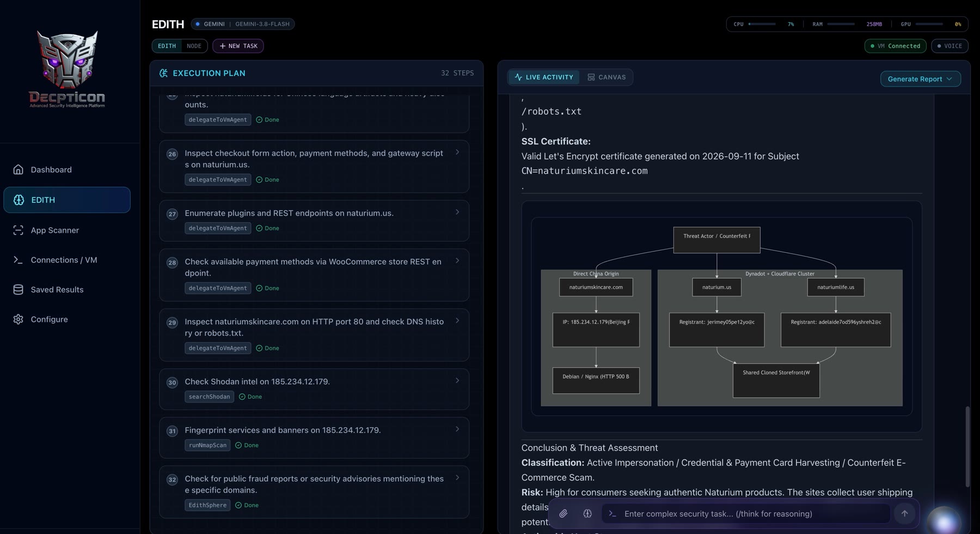Click the Gemini model selector badge

(243, 24)
